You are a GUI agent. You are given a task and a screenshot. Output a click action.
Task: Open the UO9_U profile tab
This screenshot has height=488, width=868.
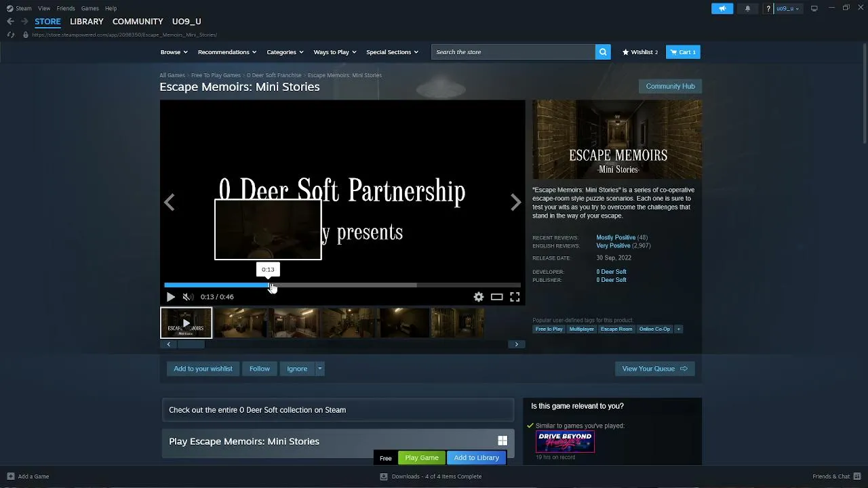pos(186,22)
